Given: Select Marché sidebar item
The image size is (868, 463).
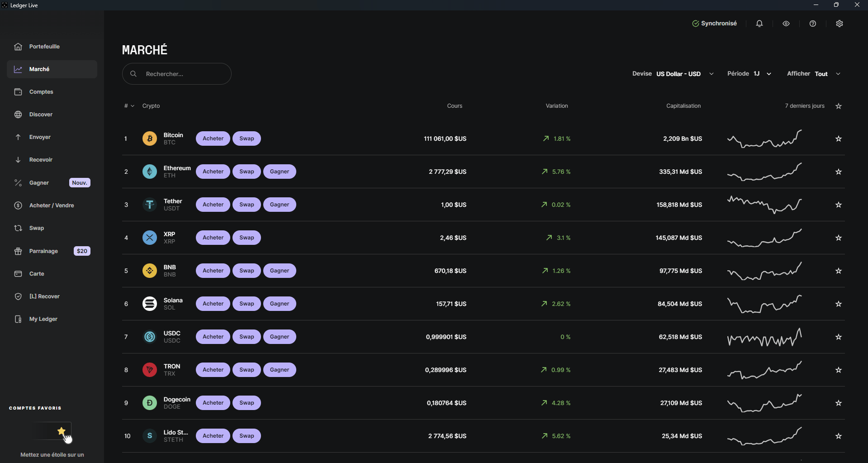Looking at the screenshot, I should click(52, 69).
